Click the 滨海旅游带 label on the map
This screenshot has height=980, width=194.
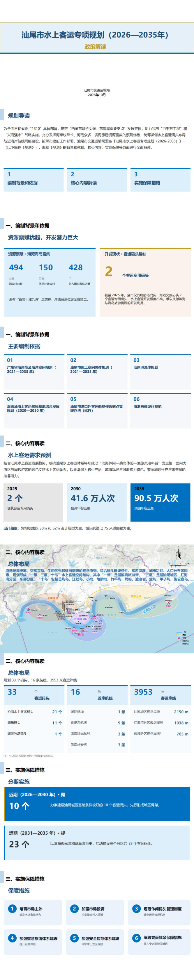pos(149,609)
